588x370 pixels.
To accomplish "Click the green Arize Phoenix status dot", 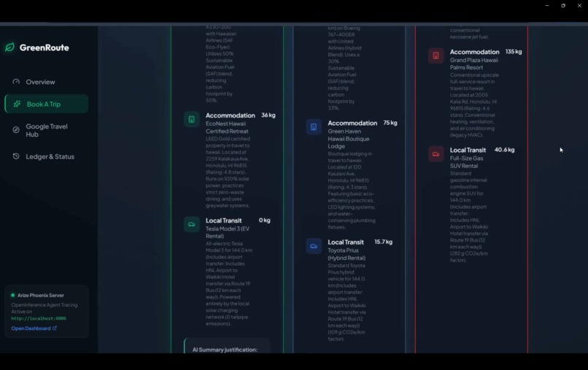I will pos(12,296).
